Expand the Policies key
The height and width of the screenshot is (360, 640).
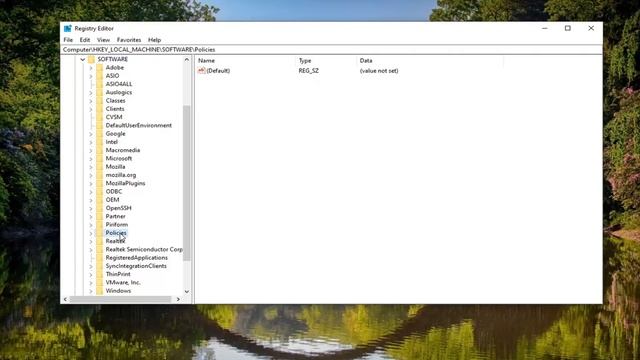pos(91,233)
